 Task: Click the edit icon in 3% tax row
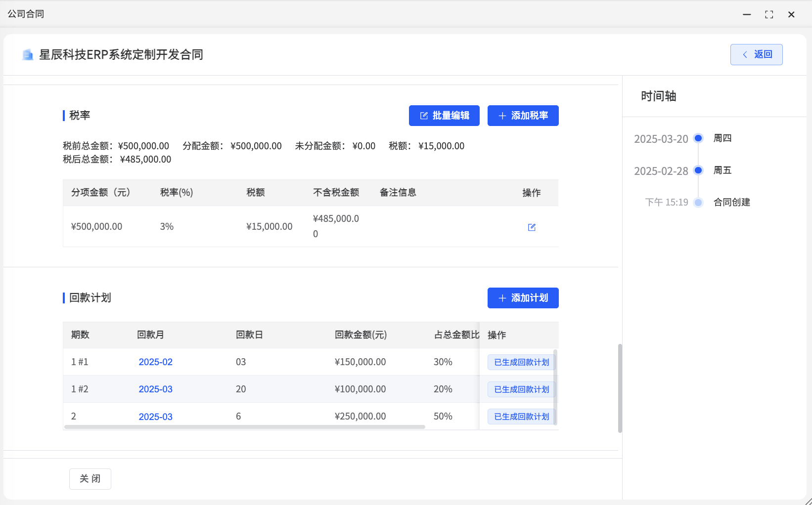click(532, 227)
